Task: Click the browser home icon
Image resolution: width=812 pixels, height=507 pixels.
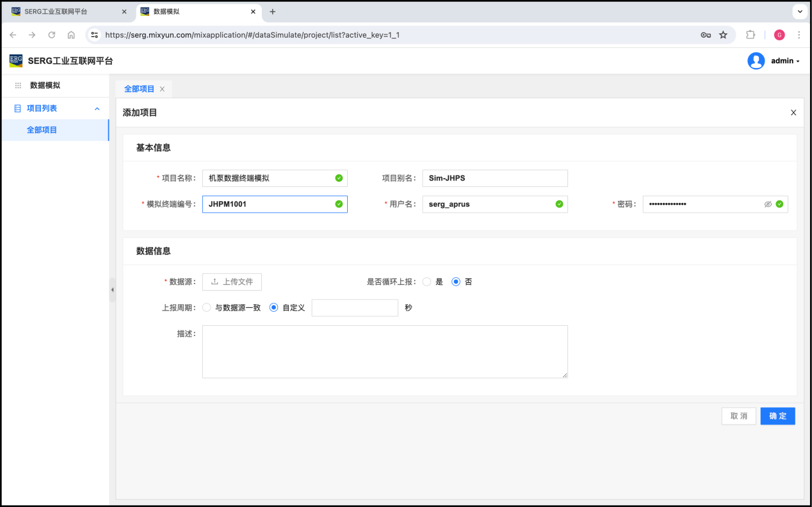Action: pos(71,35)
